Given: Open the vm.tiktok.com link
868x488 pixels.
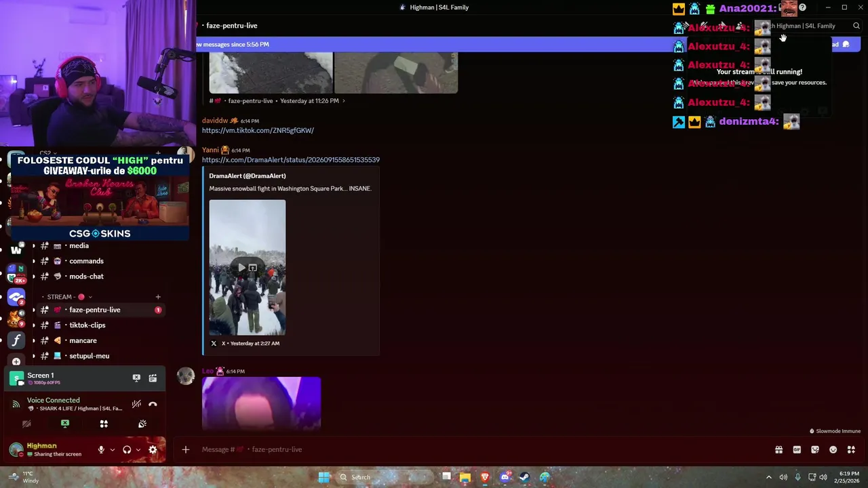Looking at the screenshot, I should pyautogui.click(x=258, y=130).
